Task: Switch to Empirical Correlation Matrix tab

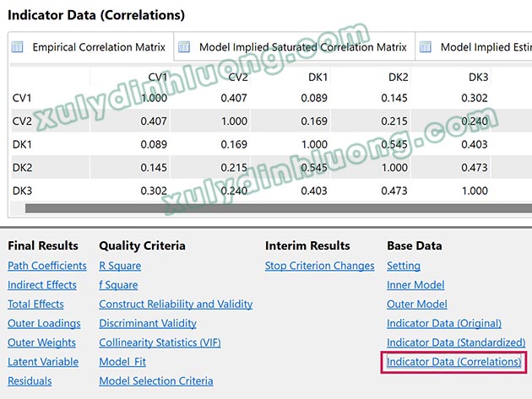Action: click(x=91, y=46)
